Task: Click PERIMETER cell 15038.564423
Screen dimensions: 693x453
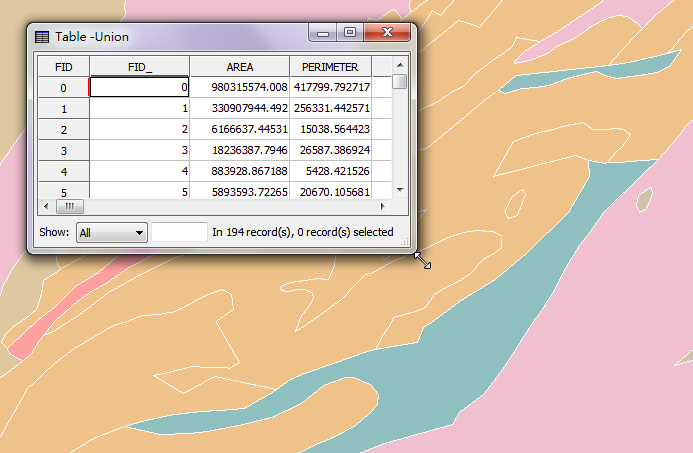Action: [331, 129]
